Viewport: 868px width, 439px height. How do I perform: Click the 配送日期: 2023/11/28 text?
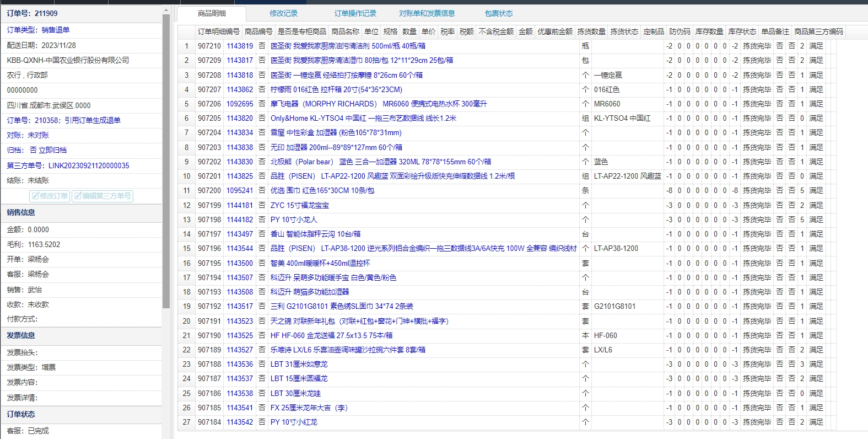click(x=41, y=45)
